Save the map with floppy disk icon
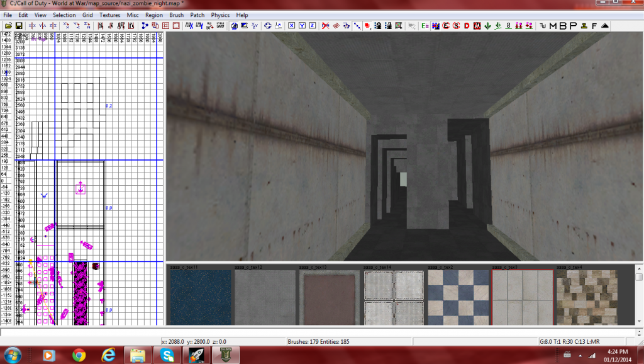 (19, 25)
